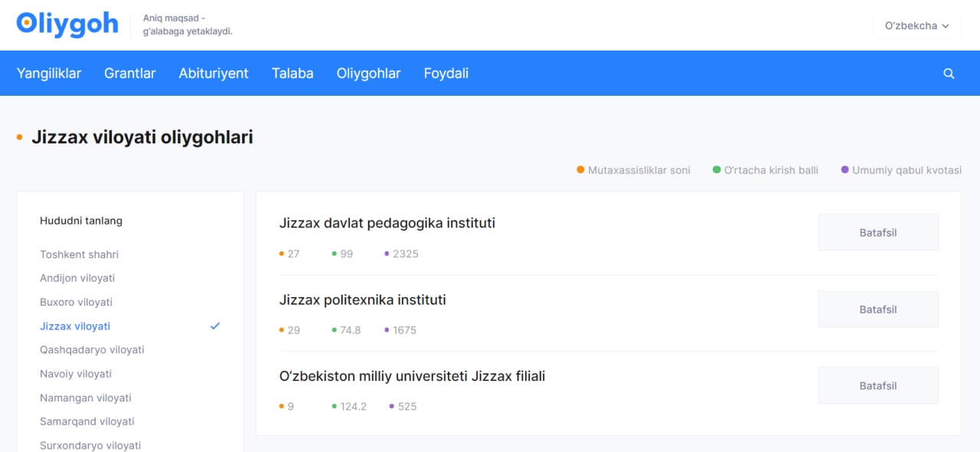Select Buxoro viloyati region

(x=76, y=302)
